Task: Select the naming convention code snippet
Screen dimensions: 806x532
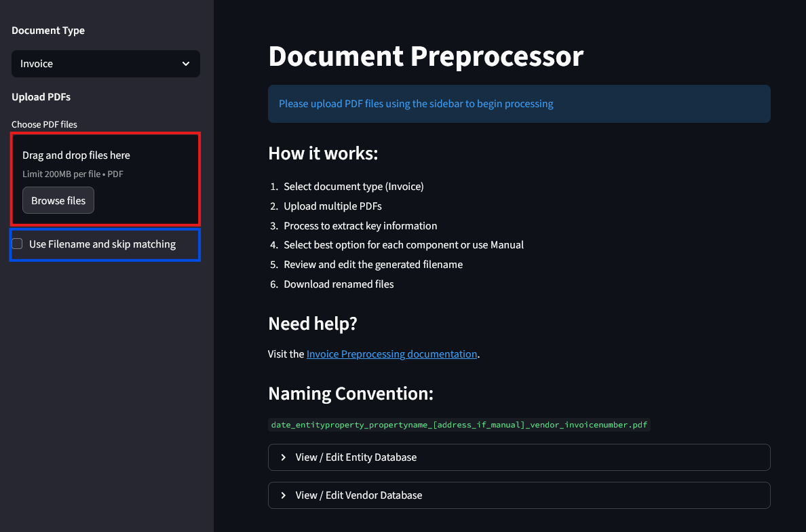Action: pyautogui.click(x=459, y=424)
